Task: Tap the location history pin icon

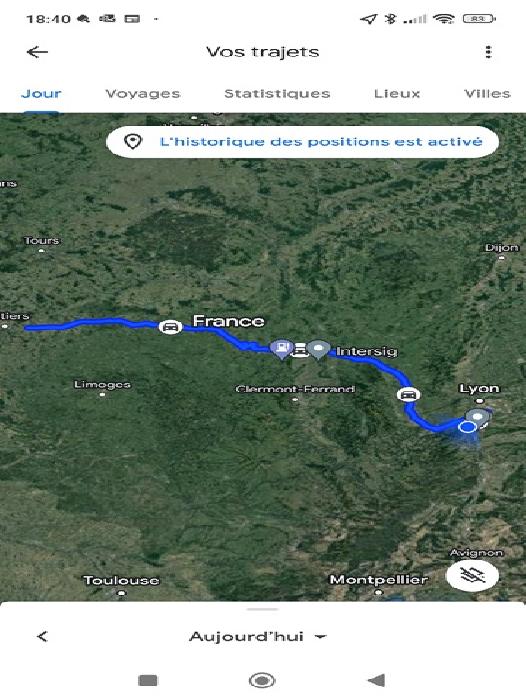Action: click(133, 142)
